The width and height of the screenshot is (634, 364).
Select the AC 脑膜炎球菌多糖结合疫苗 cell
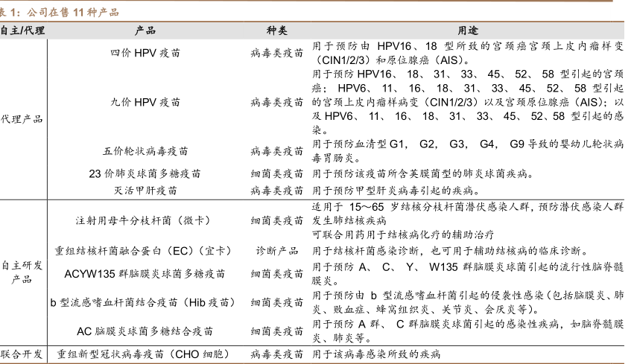[x=145, y=331]
